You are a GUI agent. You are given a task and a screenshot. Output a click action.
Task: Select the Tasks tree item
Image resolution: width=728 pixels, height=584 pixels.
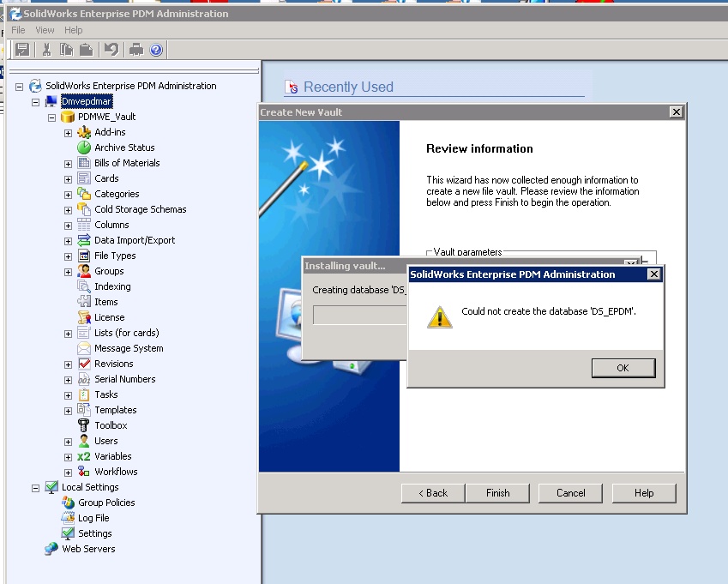(105, 394)
